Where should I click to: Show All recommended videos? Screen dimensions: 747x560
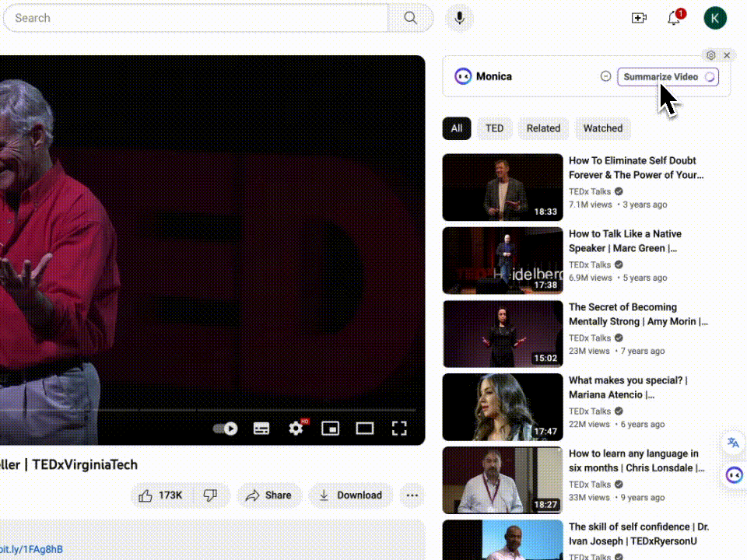point(457,128)
